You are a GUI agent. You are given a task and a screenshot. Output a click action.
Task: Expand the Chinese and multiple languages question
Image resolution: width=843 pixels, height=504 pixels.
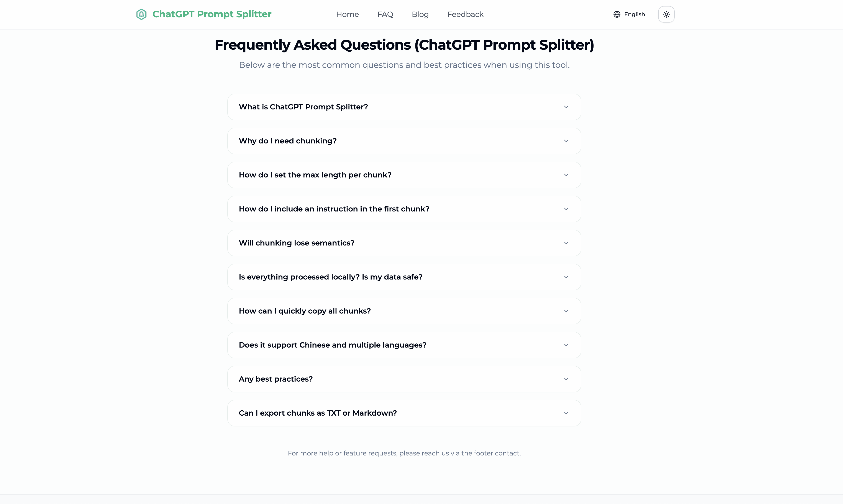332,345
